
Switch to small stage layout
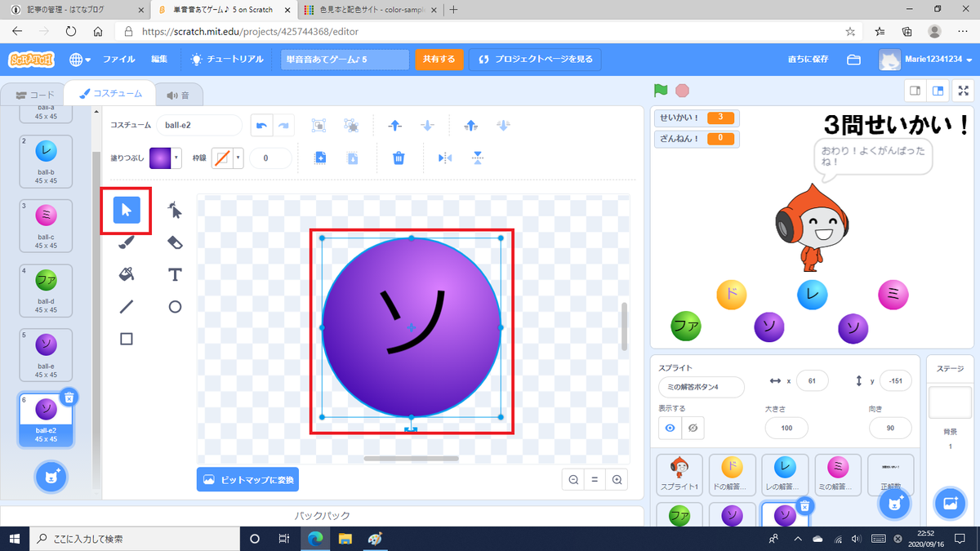coord(915,91)
